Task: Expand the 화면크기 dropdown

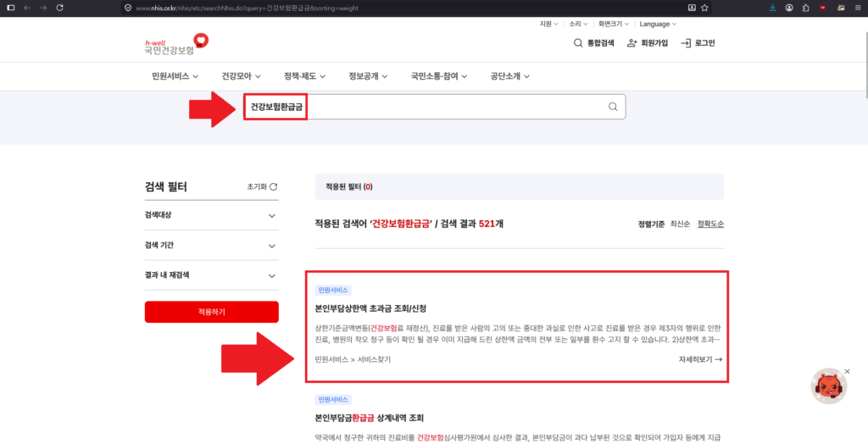Action: tap(614, 24)
